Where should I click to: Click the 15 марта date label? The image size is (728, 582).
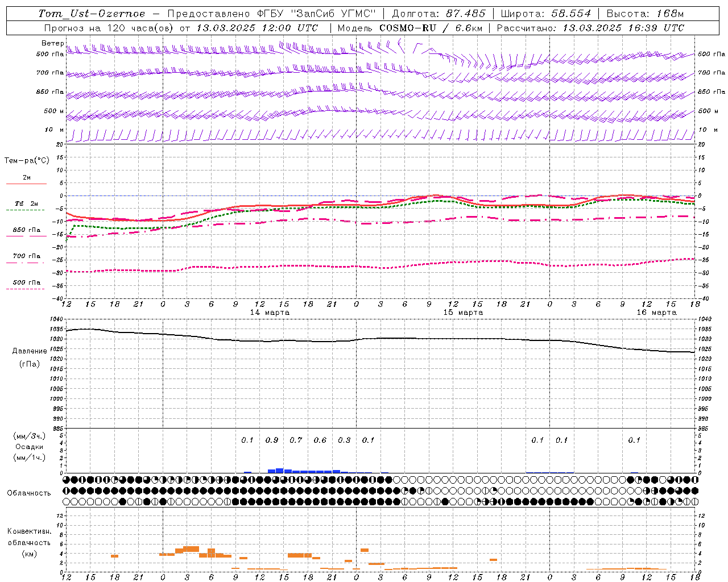[x=463, y=312]
